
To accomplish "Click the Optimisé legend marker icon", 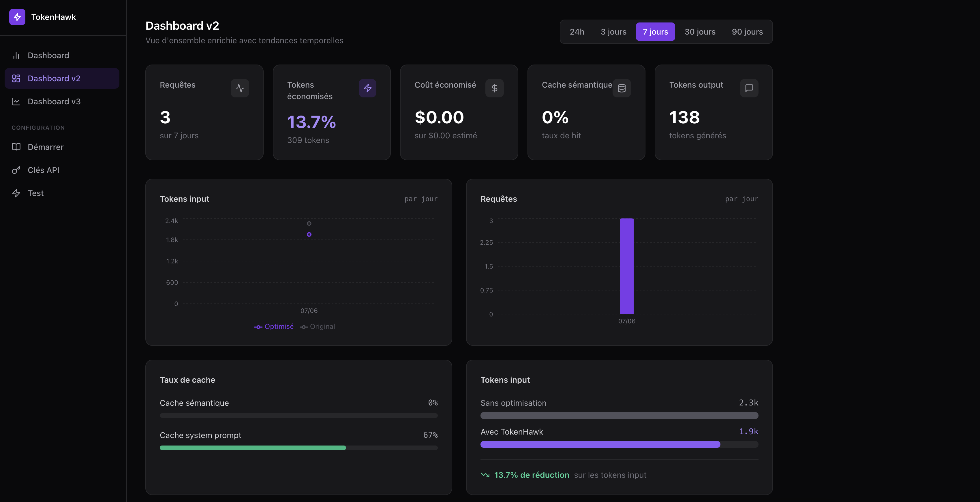I will (x=258, y=327).
